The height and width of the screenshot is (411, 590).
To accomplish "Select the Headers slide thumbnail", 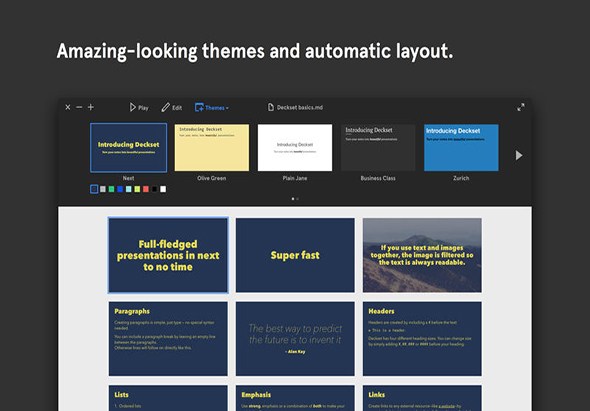I will 422,338.
